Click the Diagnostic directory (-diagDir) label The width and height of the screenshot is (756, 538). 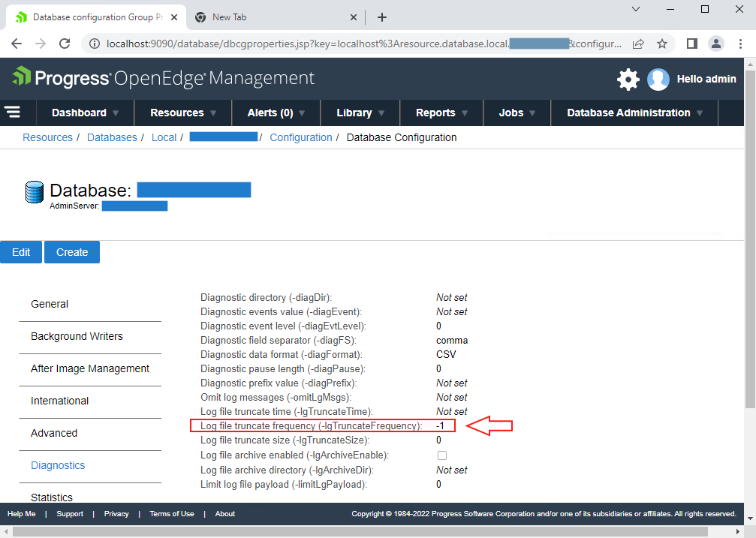pos(267,297)
